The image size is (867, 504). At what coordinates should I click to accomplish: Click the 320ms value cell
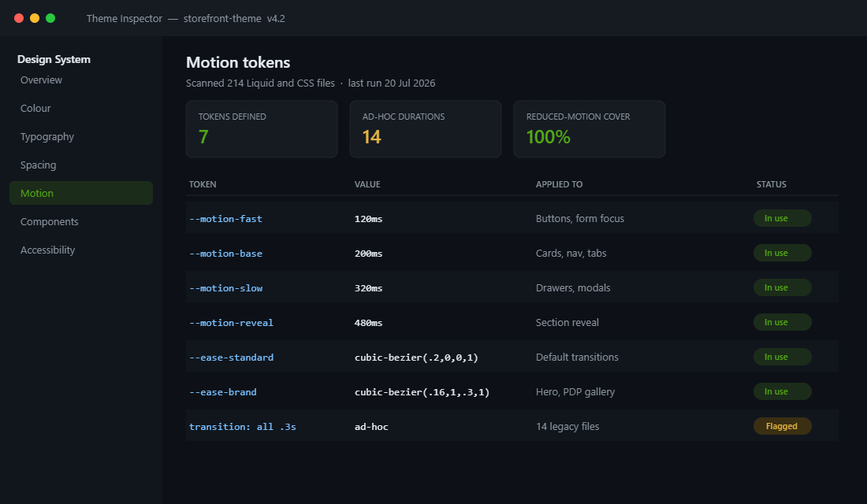368,288
